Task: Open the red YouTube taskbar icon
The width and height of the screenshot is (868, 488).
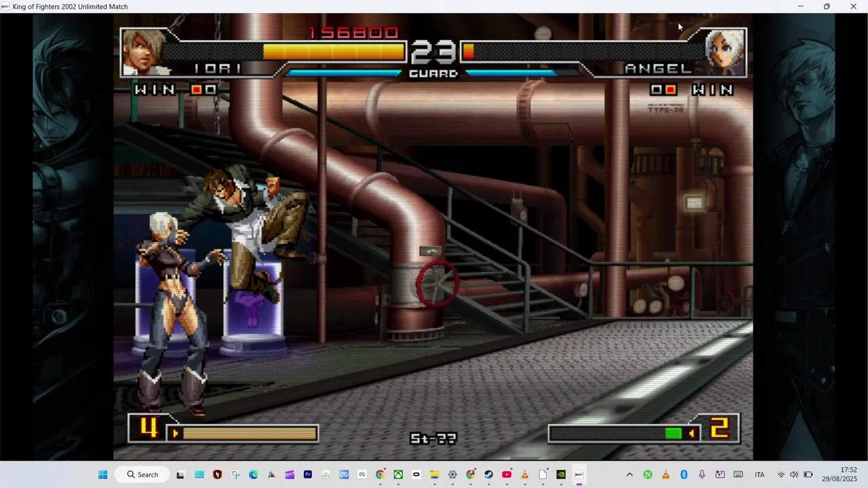Action: tap(507, 474)
